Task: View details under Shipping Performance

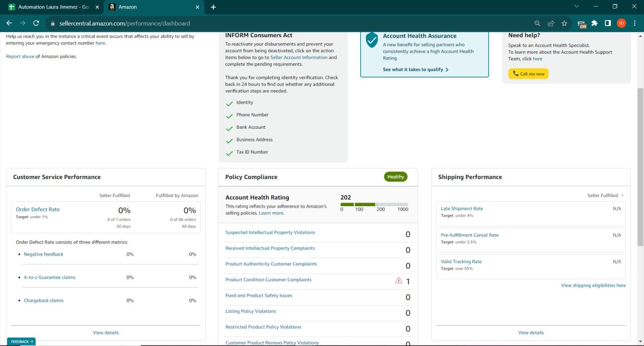Action: pyautogui.click(x=531, y=333)
